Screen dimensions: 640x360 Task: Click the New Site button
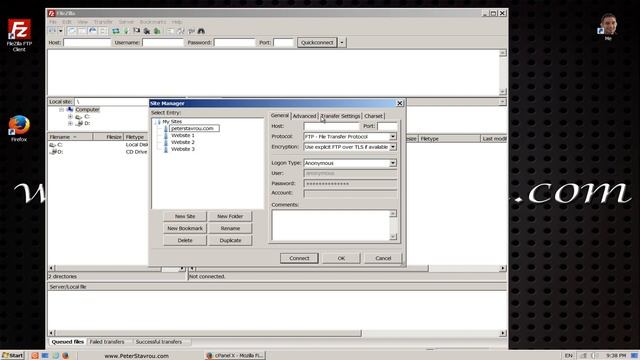[x=185, y=216]
